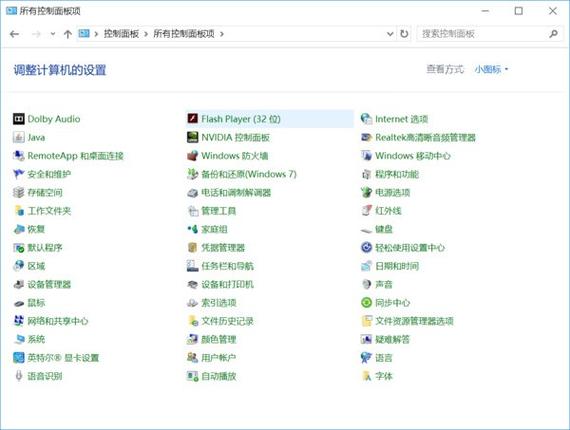570x430 pixels.
Task: Click the 存储空间 icon
Action: [19, 192]
